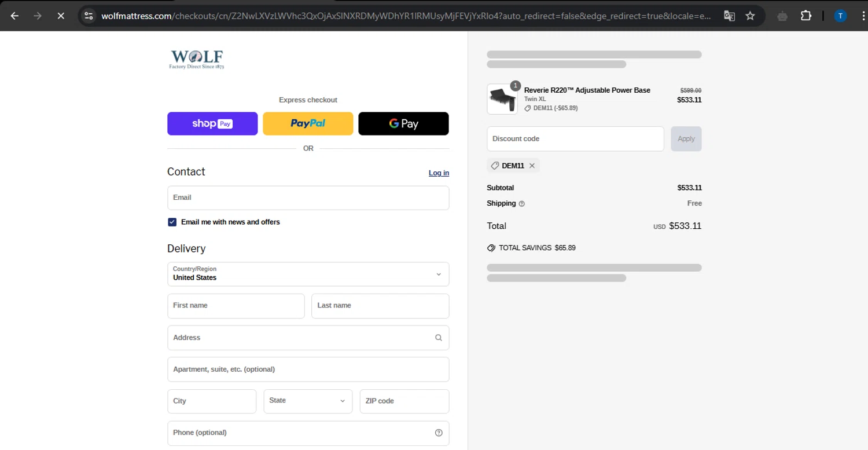Click the shipping info question icon

[x=522, y=204]
